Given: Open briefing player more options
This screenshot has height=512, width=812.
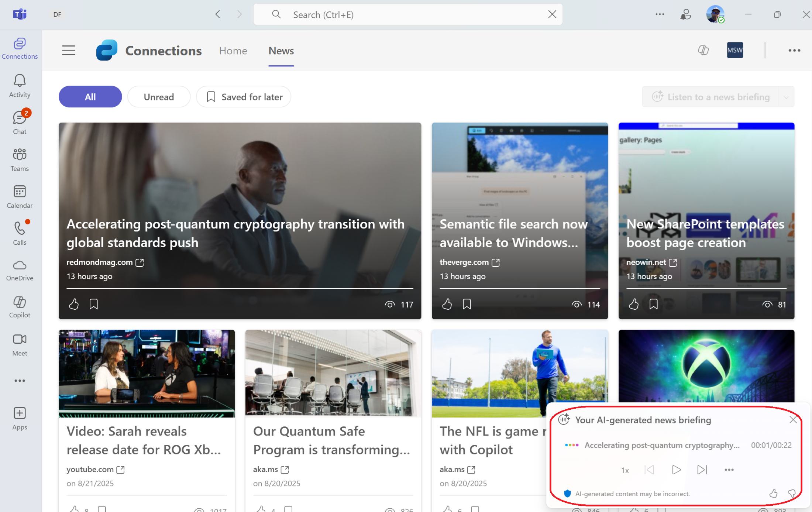Looking at the screenshot, I should coord(729,470).
